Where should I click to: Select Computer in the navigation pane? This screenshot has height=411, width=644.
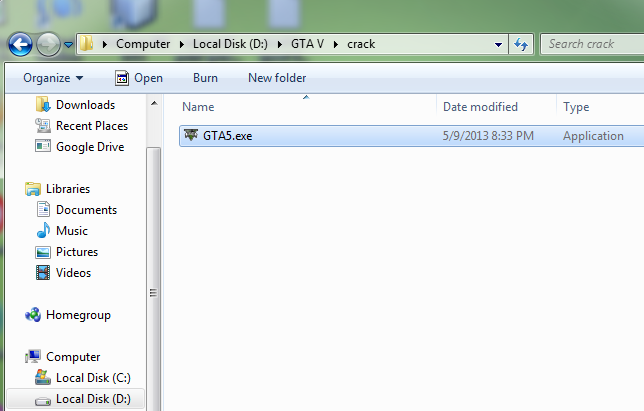tap(73, 357)
